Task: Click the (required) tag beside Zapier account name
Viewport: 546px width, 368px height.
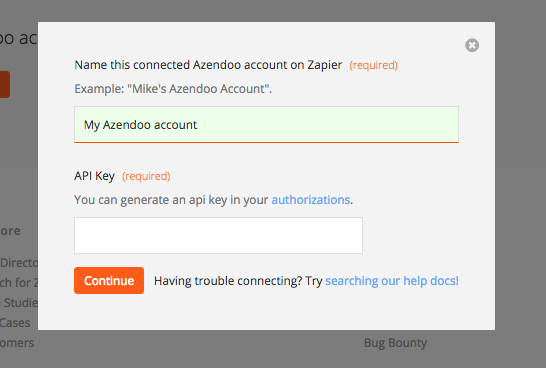Action: click(x=373, y=65)
